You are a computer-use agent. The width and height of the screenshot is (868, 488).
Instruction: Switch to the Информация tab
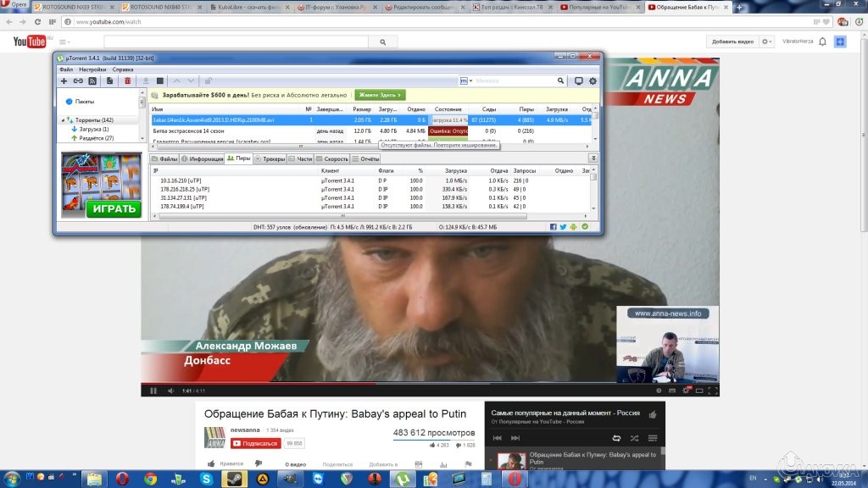202,158
